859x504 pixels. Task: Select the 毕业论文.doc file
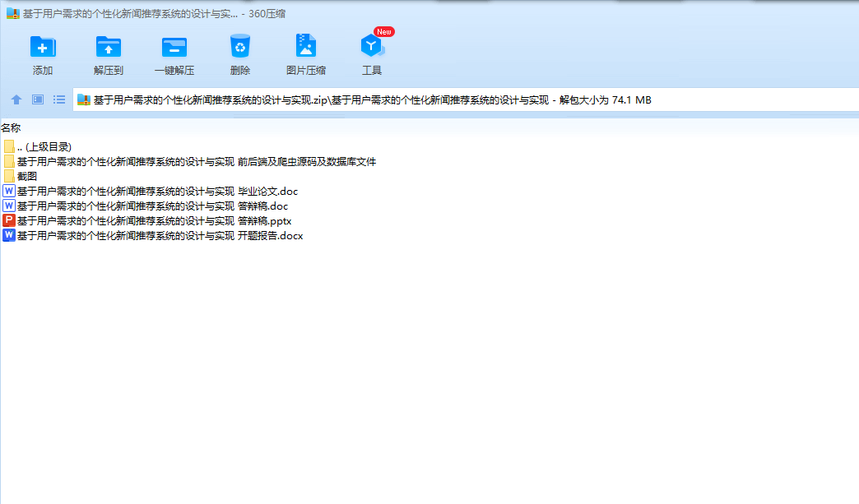151,191
